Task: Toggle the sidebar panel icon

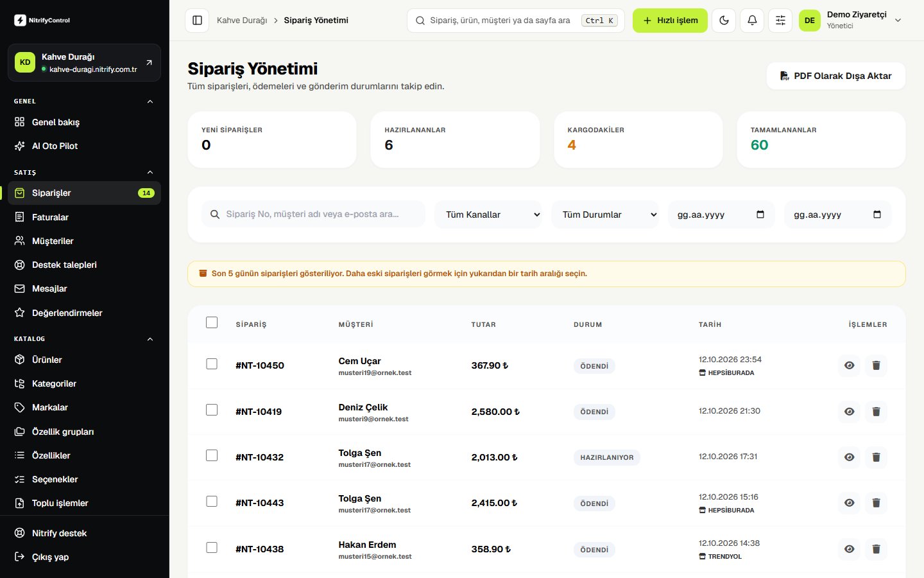Action: (x=197, y=21)
